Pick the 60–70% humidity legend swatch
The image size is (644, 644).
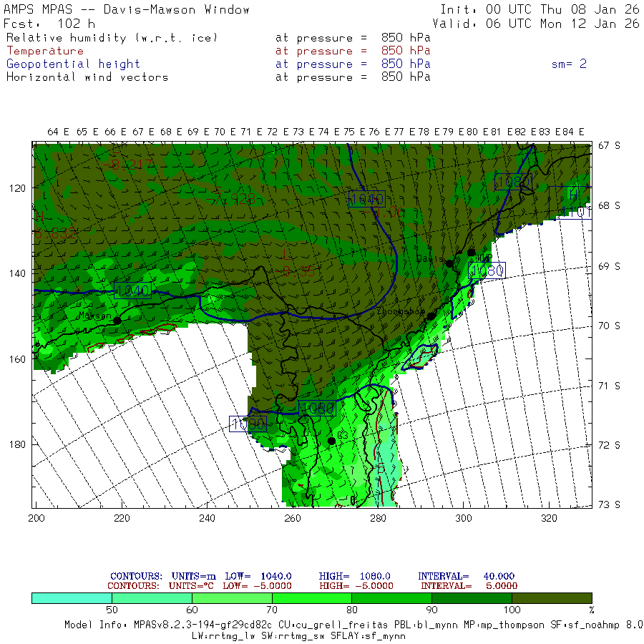(232, 598)
